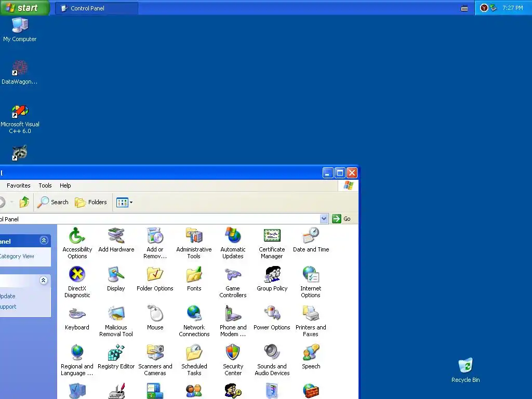
Task: Open Mouse settings icon
Action: tap(155, 318)
